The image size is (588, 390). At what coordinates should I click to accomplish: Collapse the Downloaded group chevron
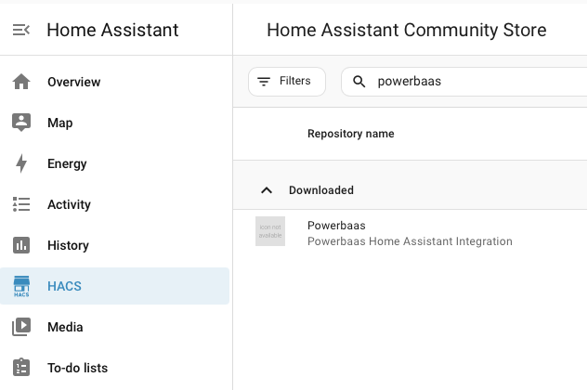(267, 190)
